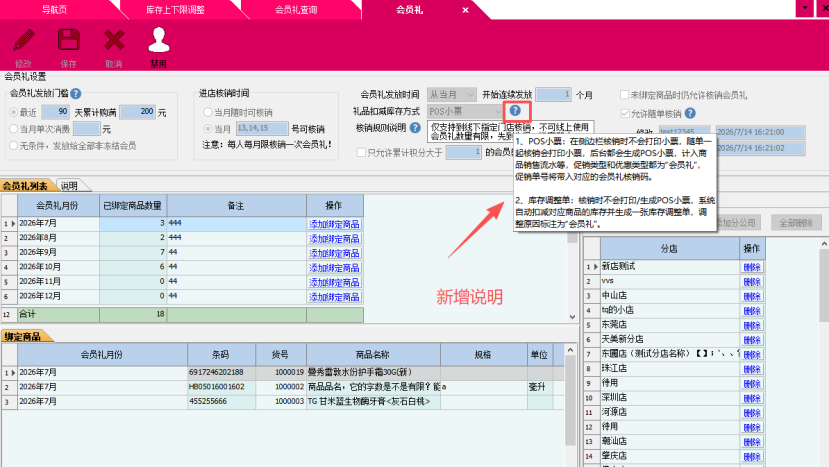The width and height of the screenshot is (829, 467).
Task: Select the 合计 total row
Action: (182, 315)
